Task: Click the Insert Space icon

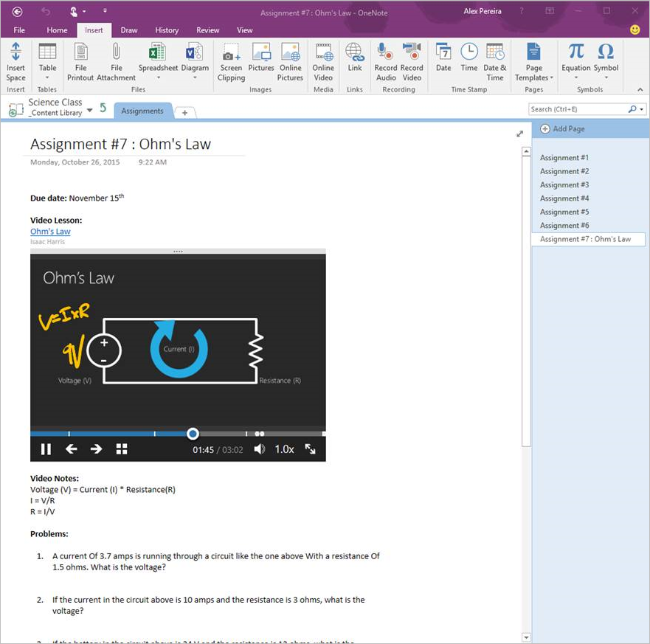Action: pyautogui.click(x=15, y=53)
